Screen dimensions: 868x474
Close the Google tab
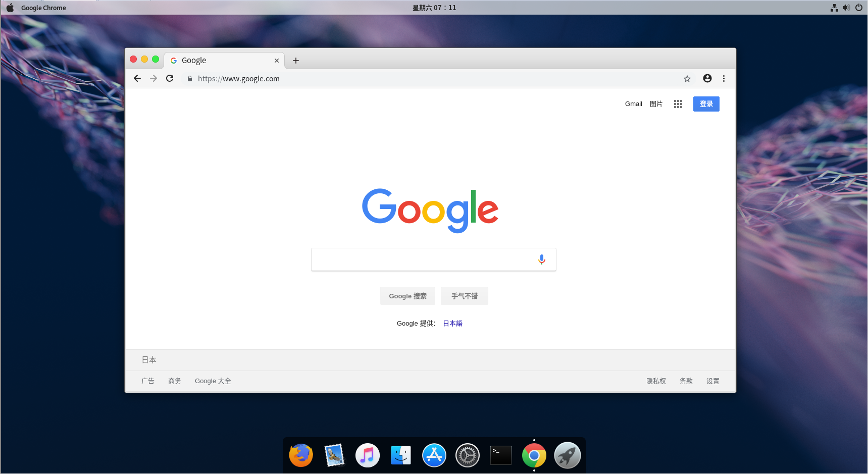[277, 61]
